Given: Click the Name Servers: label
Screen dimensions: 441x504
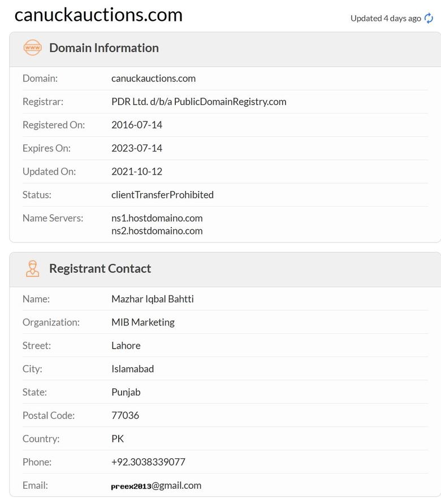Looking at the screenshot, I should coord(53,218).
